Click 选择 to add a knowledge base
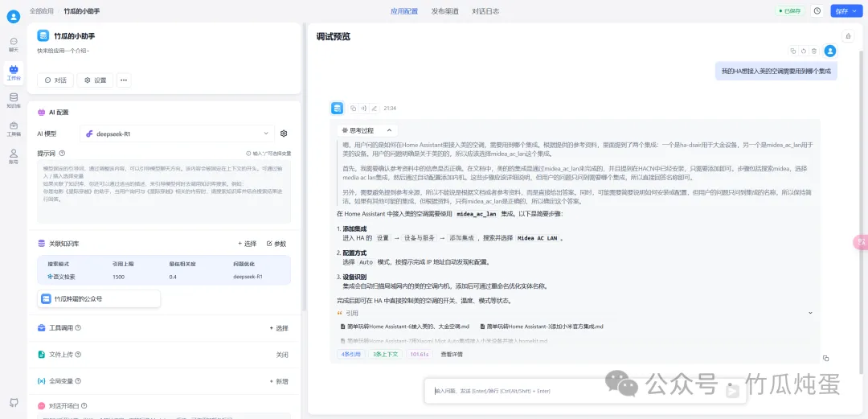Screen dimensions: 868x419 click(x=248, y=244)
